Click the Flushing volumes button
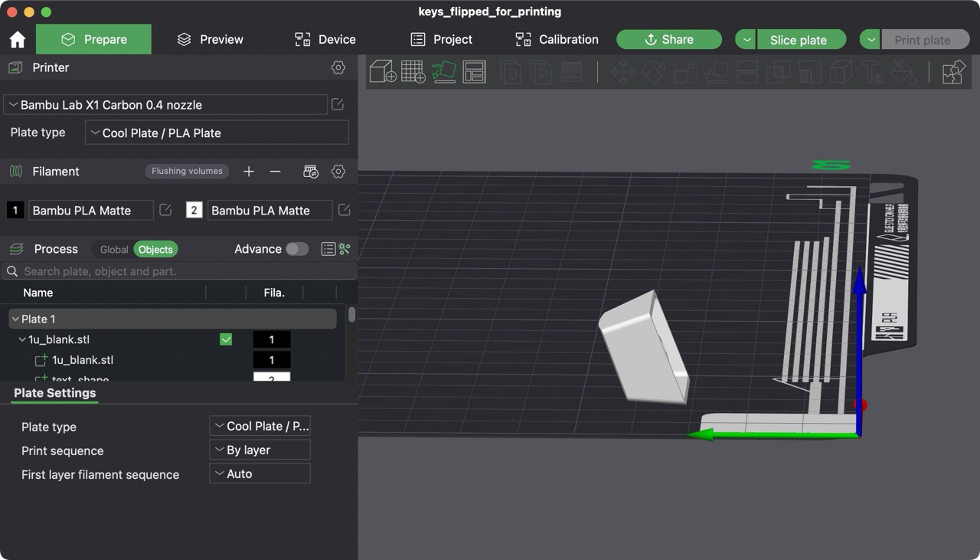Screen dimensions: 980x560 click(187, 172)
